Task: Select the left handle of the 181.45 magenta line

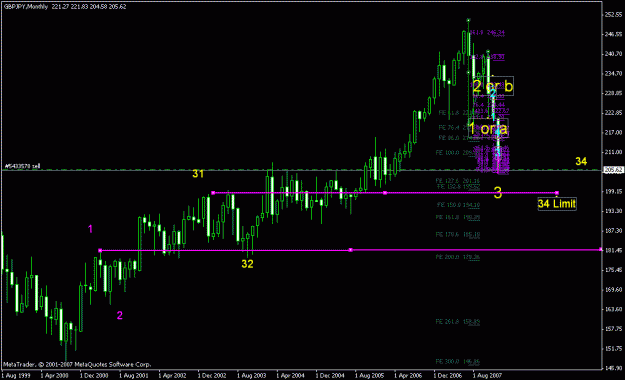Action: pyautogui.click(x=100, y=250)
